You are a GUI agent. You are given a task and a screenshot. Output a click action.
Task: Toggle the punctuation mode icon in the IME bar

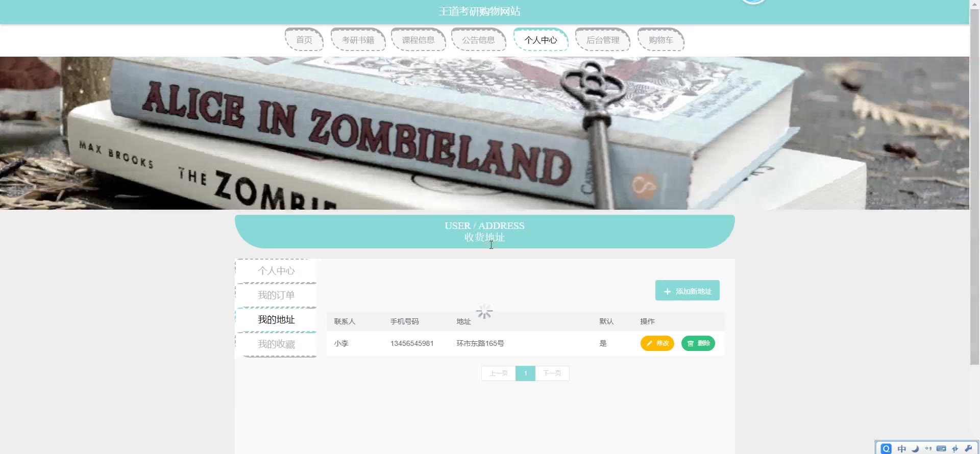928,449
